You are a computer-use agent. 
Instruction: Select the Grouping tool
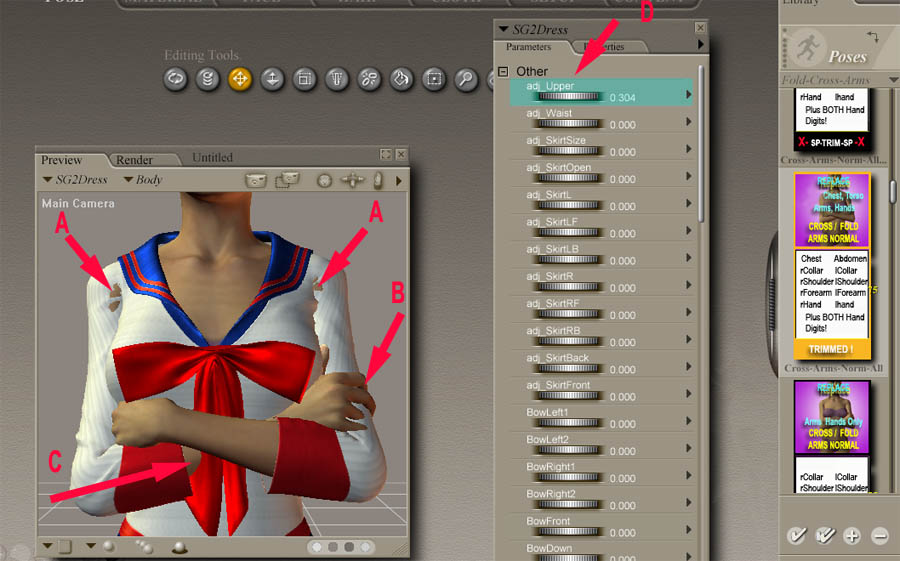434,79
